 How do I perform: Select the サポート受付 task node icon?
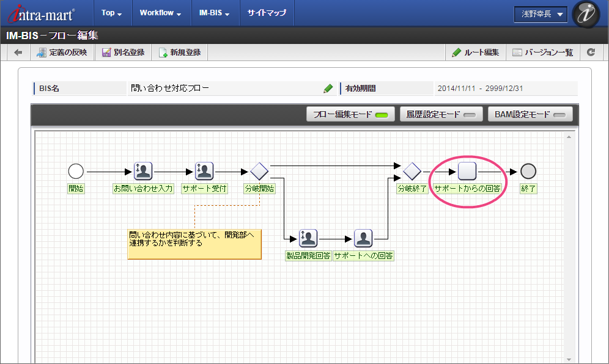coord(204,171)
